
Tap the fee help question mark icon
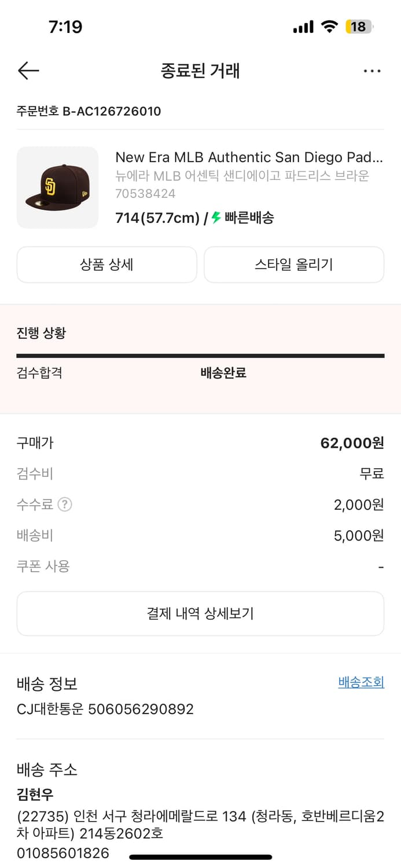[x=65, y=505]
